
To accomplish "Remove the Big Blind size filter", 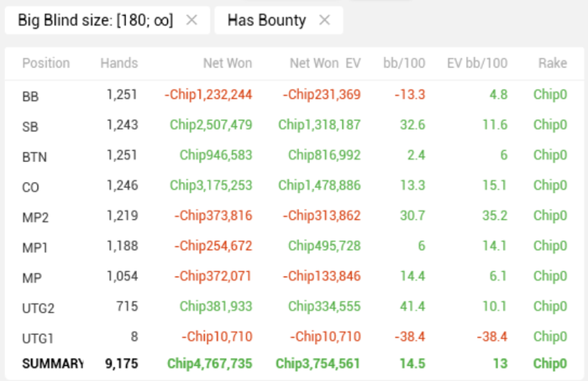I will [x=192, y=21].
